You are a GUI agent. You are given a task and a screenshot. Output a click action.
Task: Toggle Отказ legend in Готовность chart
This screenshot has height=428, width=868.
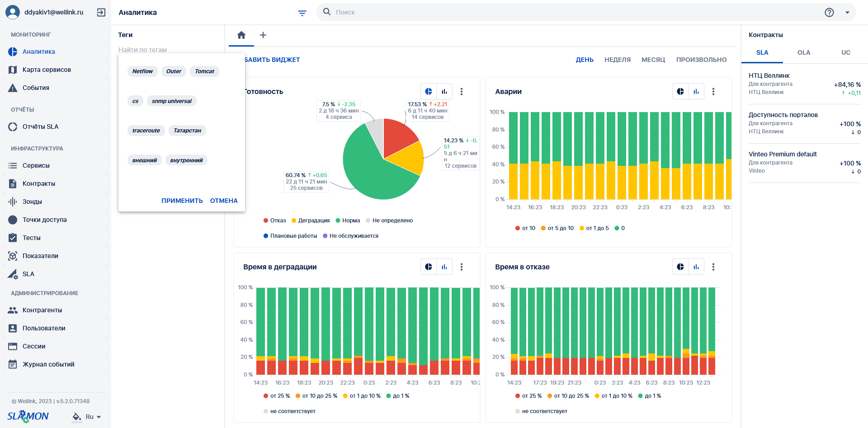[x=275, y=221]
